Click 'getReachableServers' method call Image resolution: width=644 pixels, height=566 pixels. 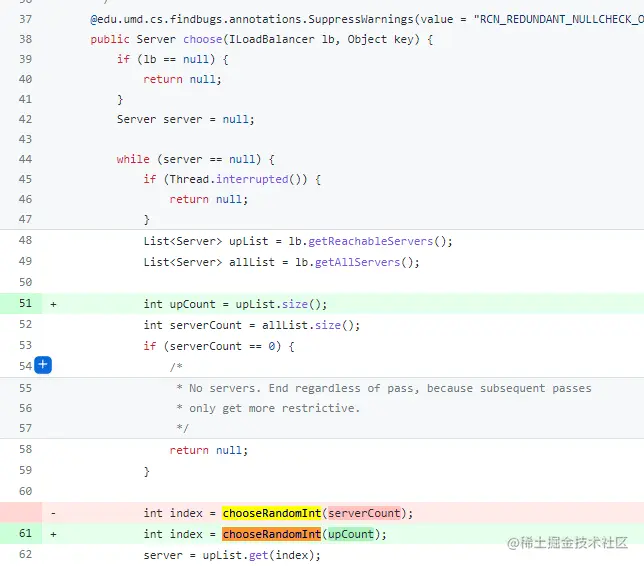click(370, 241)
